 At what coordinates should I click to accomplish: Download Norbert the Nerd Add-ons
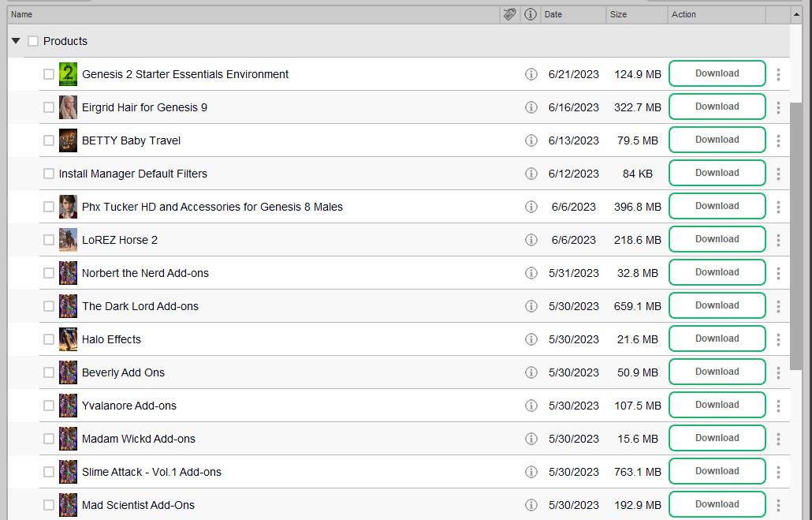pos(717,273)
